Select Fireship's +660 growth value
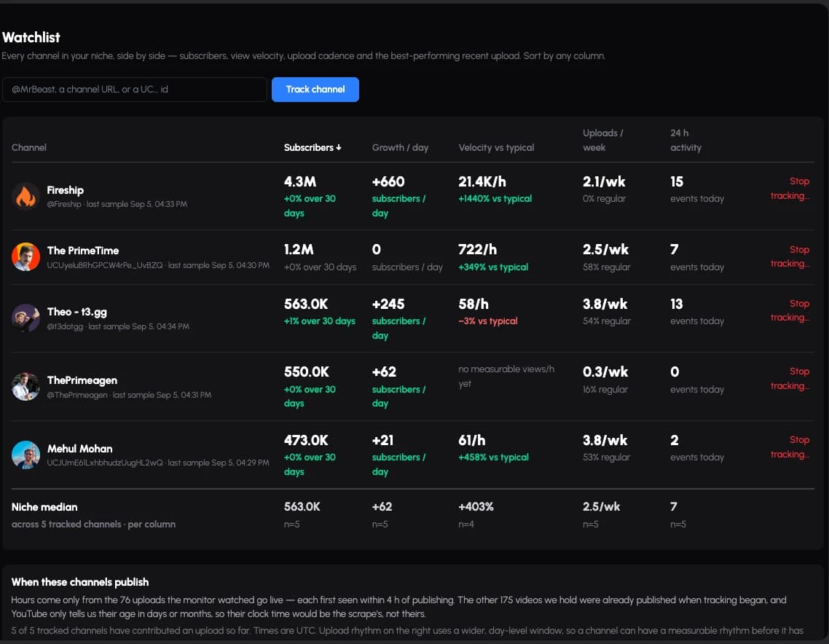The width and height of the screenshot is (829, 644). (x=388, y=182)
